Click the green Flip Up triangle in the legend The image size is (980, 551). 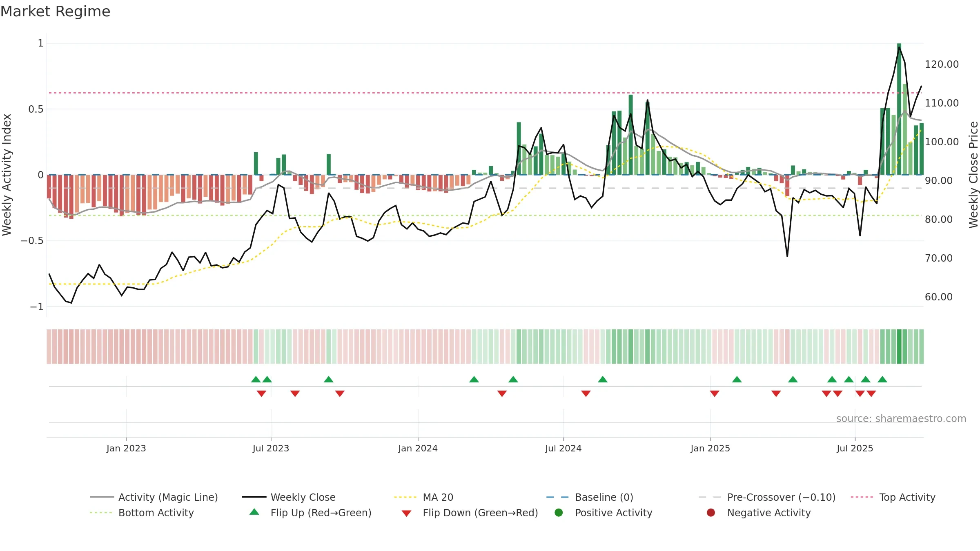(254, 512)
